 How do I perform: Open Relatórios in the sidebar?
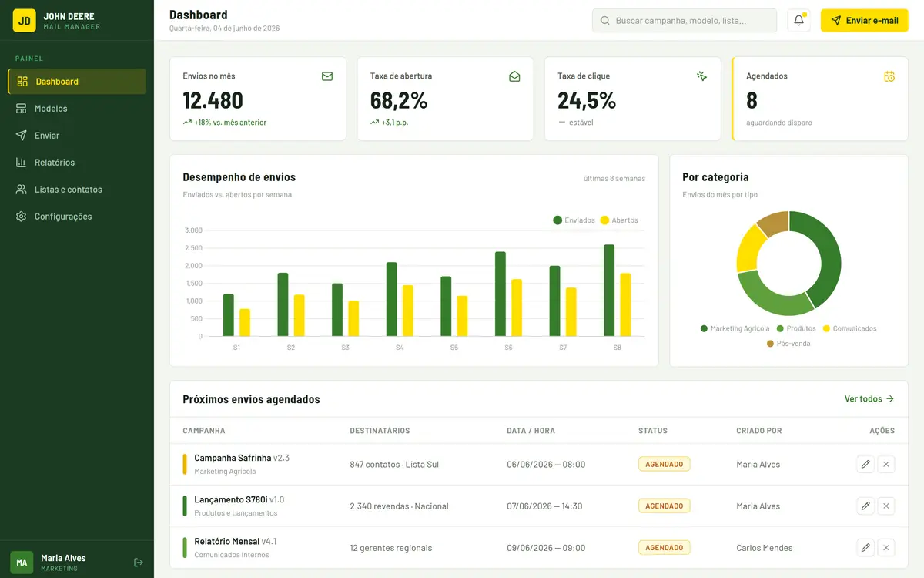pos(77,163)
